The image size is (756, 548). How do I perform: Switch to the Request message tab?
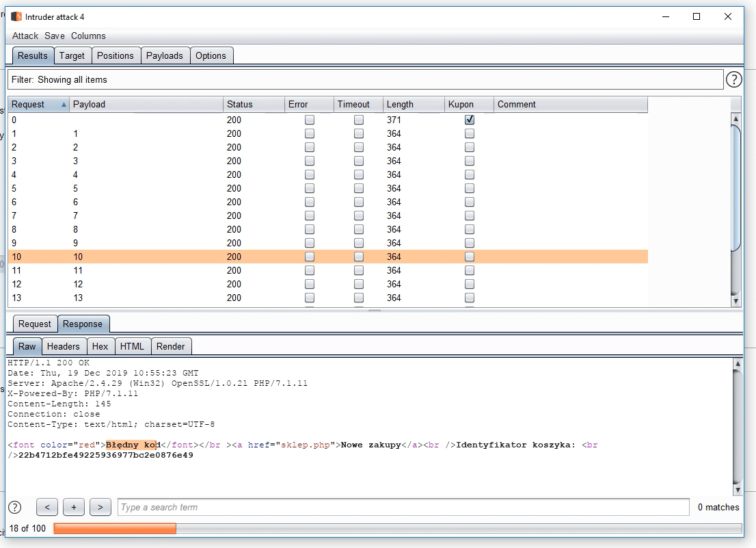(x=34, y=324)
